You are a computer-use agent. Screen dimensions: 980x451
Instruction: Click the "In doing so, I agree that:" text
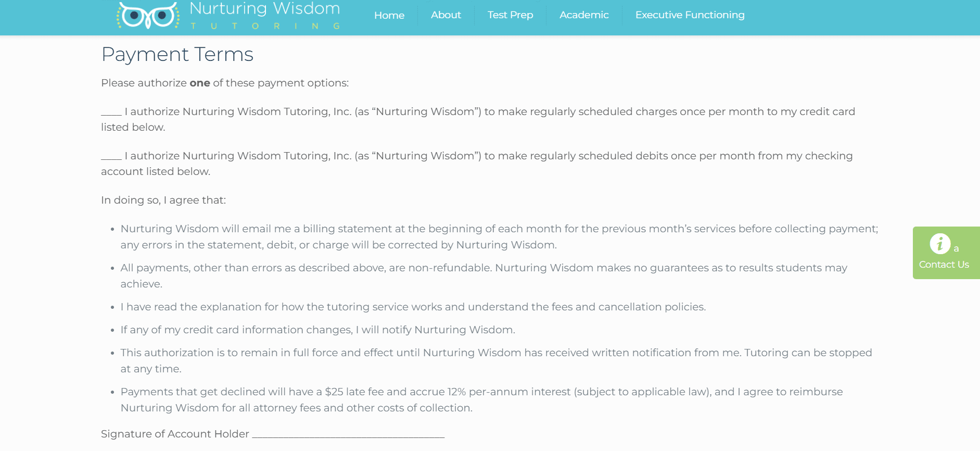point(163,201)
